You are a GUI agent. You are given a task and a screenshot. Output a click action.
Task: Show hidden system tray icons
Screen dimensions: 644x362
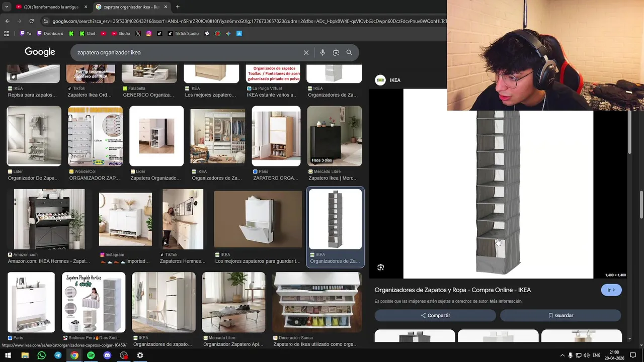(x=562, y=355)
